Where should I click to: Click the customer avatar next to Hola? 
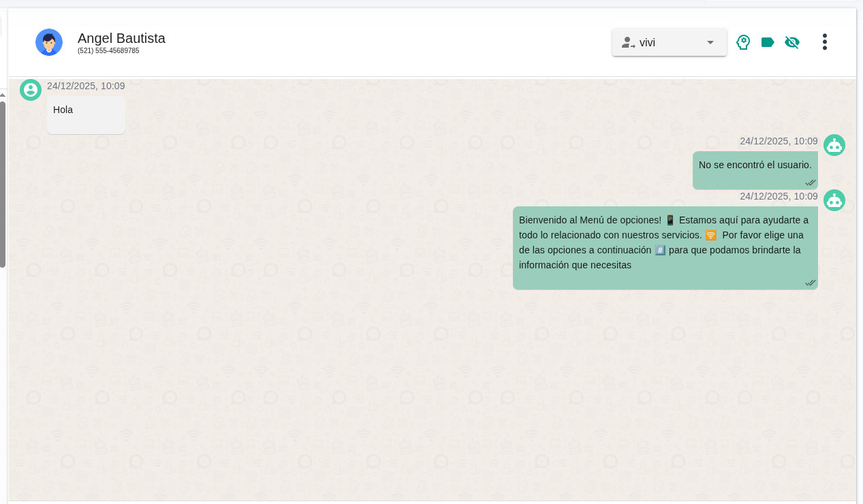pos(31,90)
